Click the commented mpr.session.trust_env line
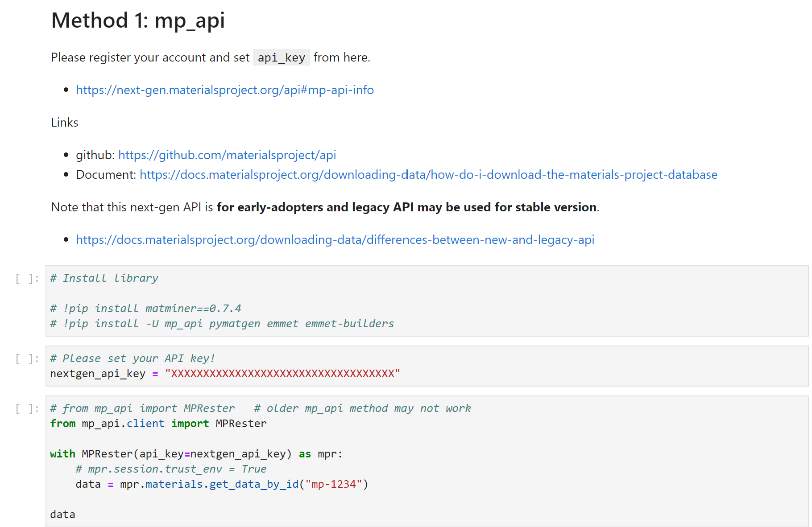Screen dimensions: 812x527 coord(171,469)
